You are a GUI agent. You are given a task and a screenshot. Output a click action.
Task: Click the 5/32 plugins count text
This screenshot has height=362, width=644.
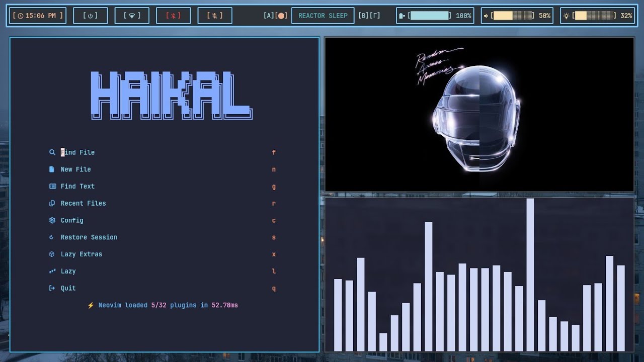coord(158,305)
